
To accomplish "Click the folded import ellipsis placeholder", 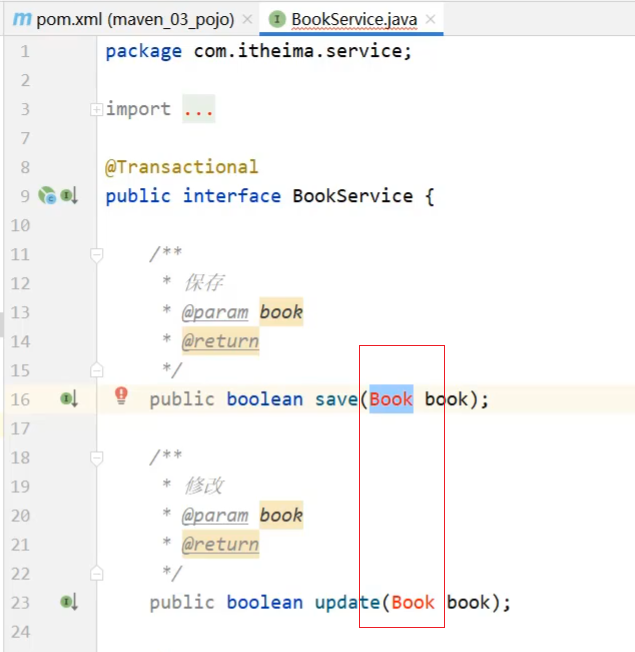I will [199, 109].
